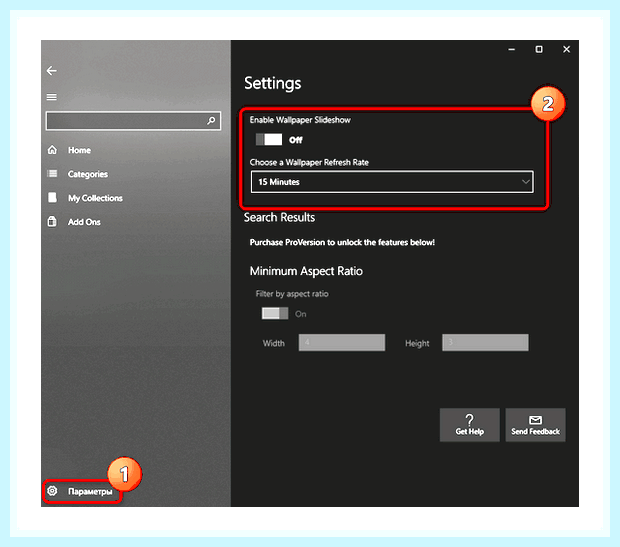Viewport: 620px width, 547px height.
Task: Go back using the back arrow
Action: pos(51,71)
